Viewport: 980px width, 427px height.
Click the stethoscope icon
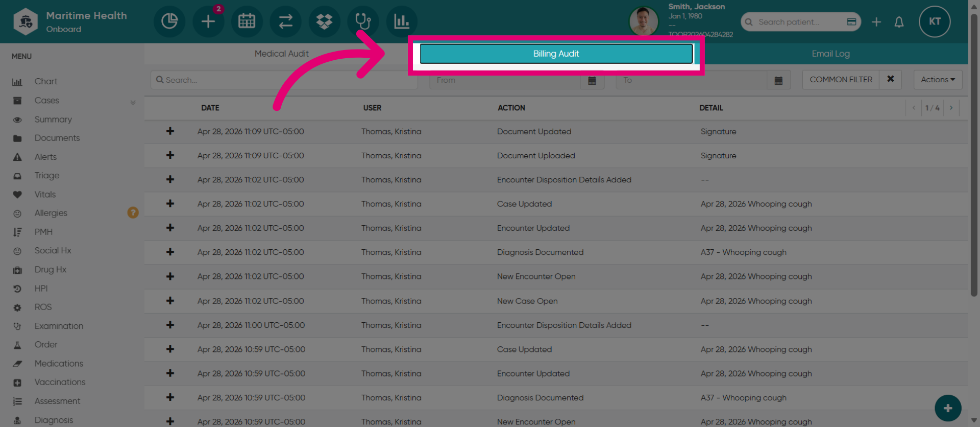pyautogui.click(x=363, y=21)
